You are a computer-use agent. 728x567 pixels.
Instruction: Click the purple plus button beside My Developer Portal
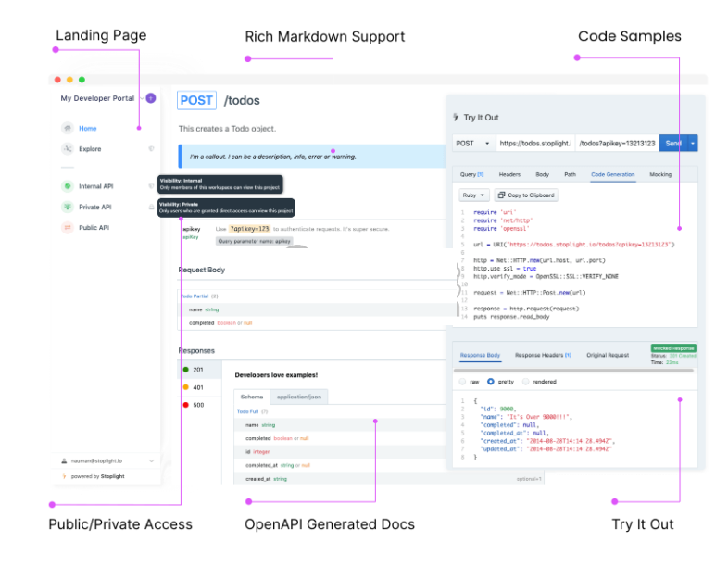click(151, 98)
